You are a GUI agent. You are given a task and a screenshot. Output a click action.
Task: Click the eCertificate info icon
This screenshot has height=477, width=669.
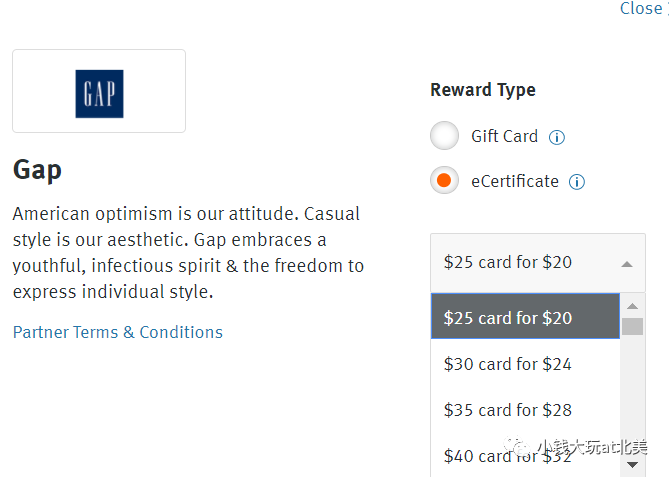[x=577, y=182]
